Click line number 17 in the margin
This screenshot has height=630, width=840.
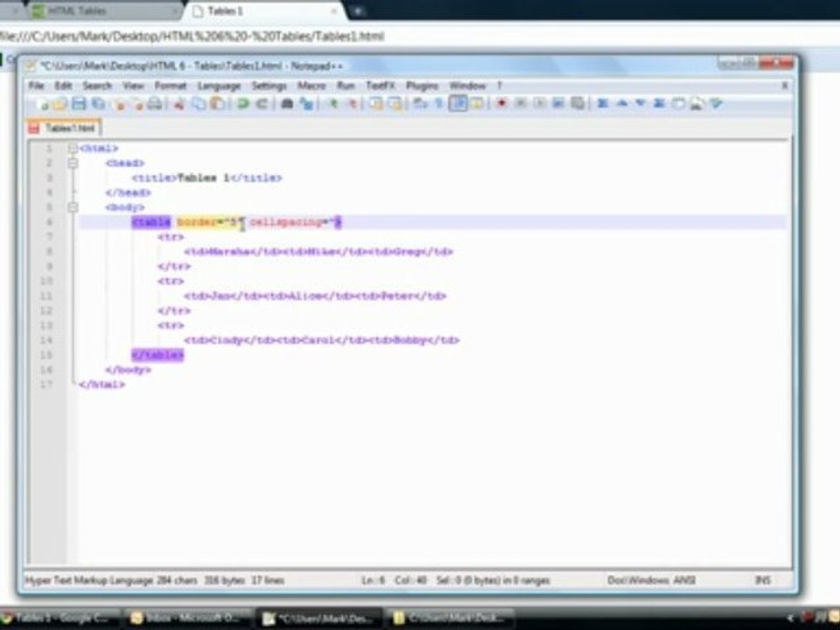(x=46, y=384)
